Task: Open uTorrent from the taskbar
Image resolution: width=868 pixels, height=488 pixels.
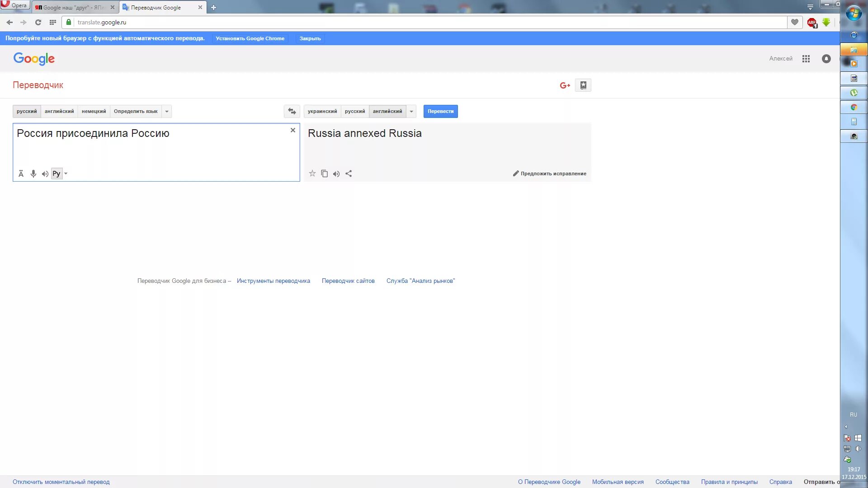Action: (x=854, y=93)
